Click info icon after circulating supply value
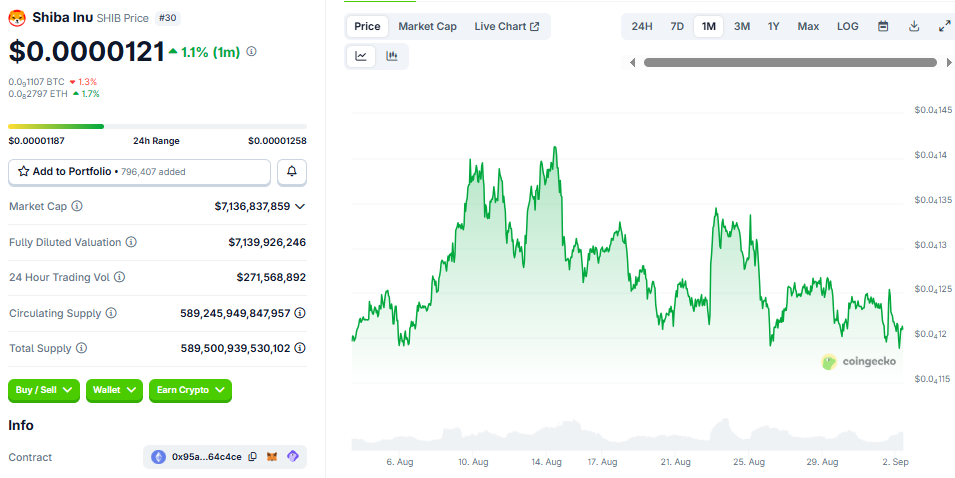 point(300,313)
